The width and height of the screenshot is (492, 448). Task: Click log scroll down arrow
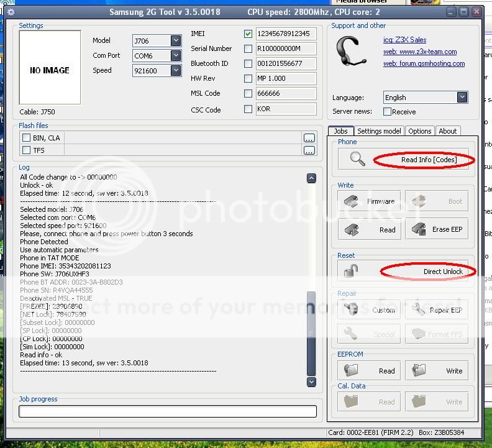[311, 382]
